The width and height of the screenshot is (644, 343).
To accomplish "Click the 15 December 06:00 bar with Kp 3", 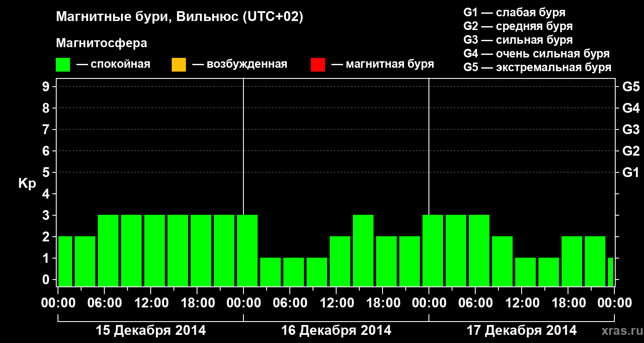I will 108,250.
